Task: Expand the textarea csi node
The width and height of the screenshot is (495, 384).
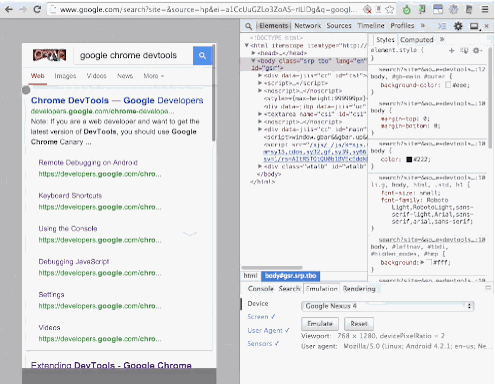Action: (x=260, y=114)
